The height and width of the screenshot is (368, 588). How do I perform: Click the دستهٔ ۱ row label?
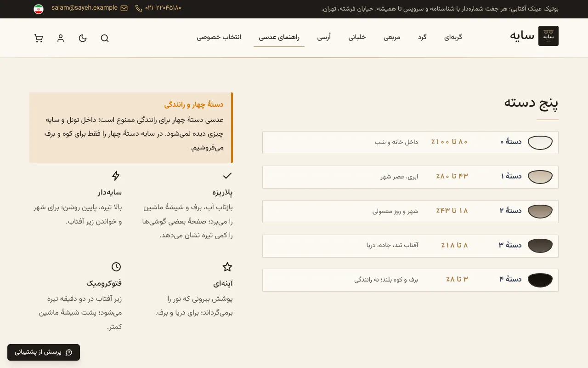click(x=511, y=176)
